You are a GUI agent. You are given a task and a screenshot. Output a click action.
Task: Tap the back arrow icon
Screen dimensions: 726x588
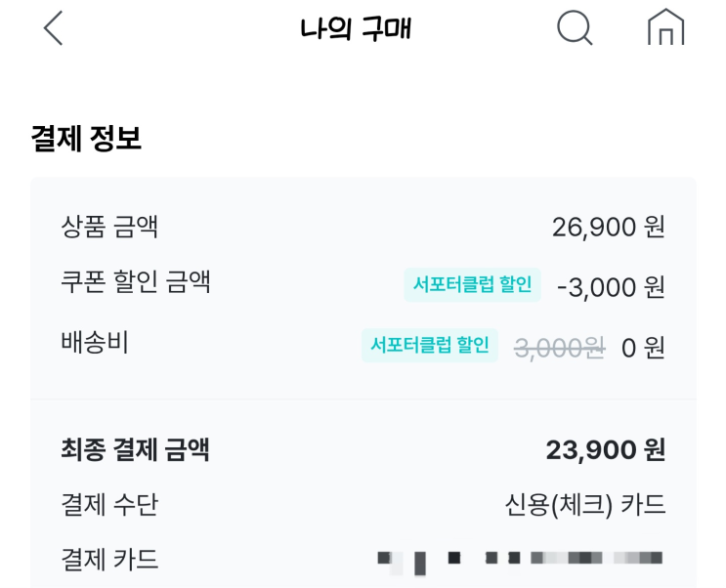[x=53, y=29]
